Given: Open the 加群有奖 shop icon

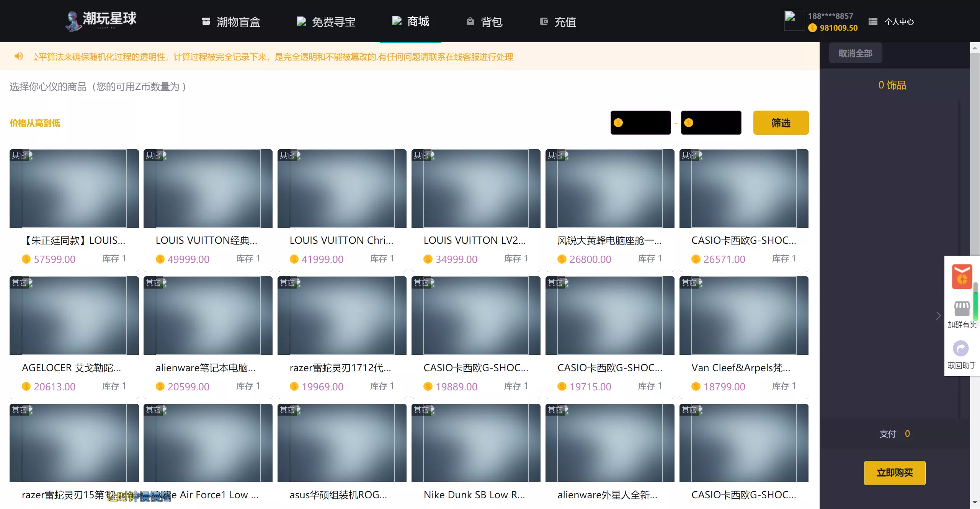Looking at the screenshot, I should 962,308.
